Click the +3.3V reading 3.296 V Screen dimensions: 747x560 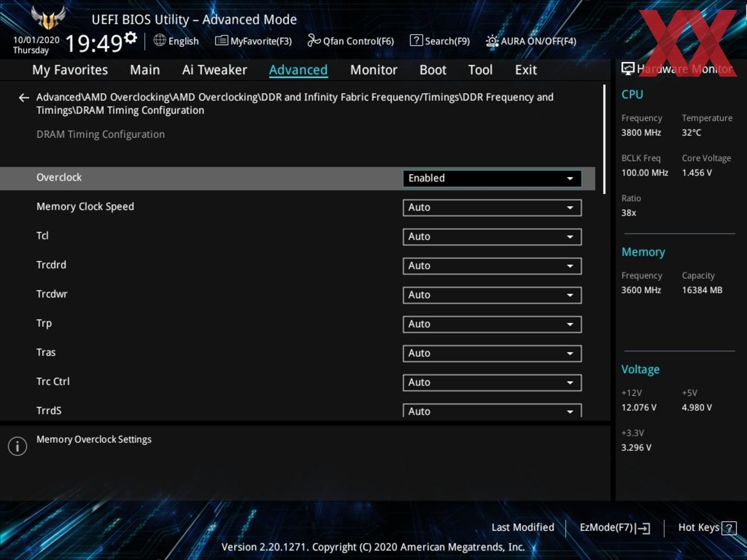(x=636, y=447)
